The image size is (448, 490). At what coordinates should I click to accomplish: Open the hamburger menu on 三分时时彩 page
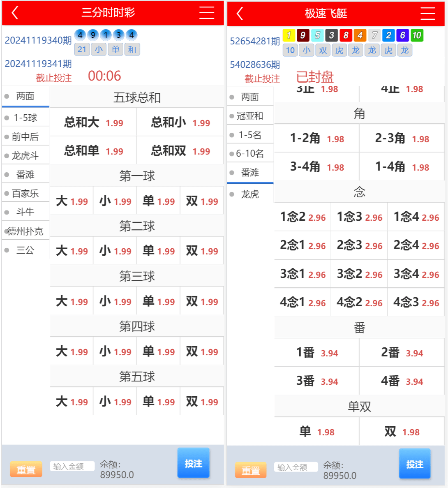pyautogui.click(x=207, y=13)
